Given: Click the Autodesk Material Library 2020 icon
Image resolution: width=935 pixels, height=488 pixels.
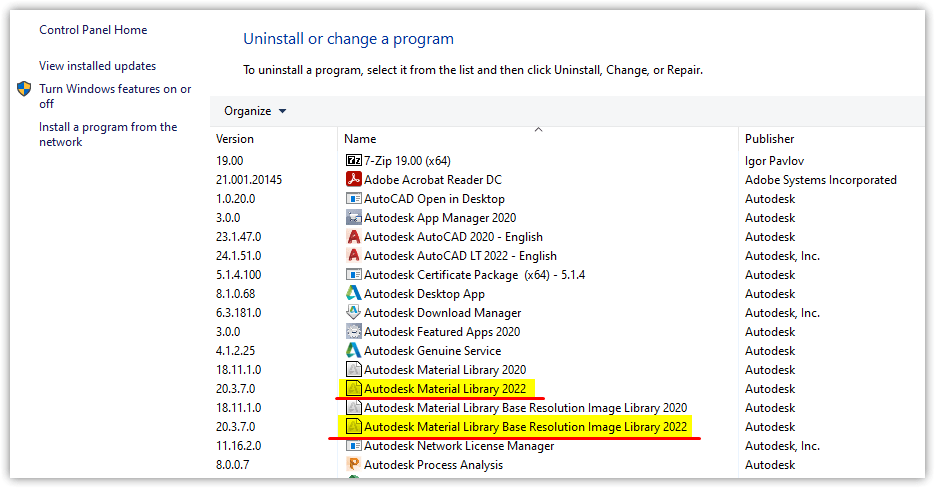Looking at the screenshot, I should pyautogui.click(x=354, y=369).
